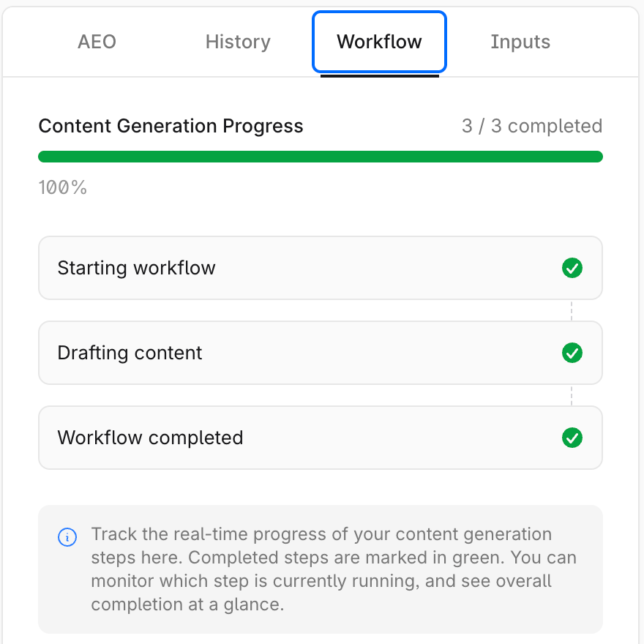Click the green progress bar

click(320, 157)
